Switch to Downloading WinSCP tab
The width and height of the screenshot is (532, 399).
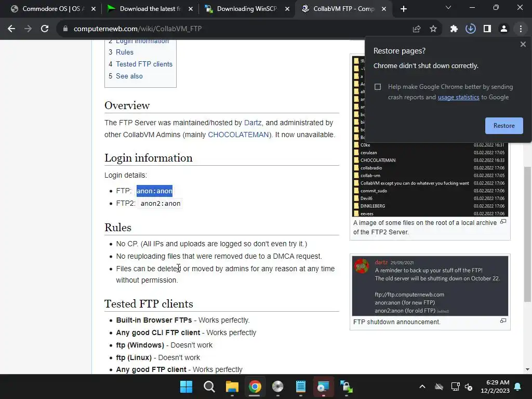pos(247,9)
